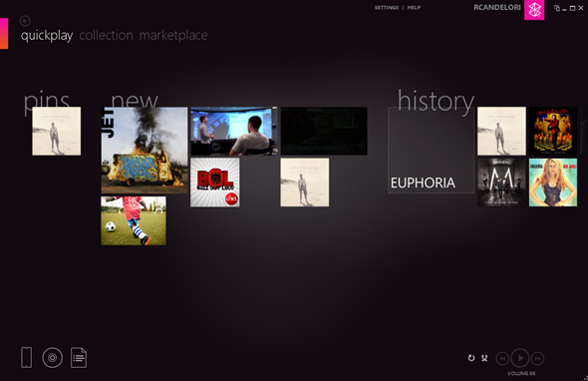Toggle the shuffle button
This screenshot has height=381, width=588.
pos(484,358)
